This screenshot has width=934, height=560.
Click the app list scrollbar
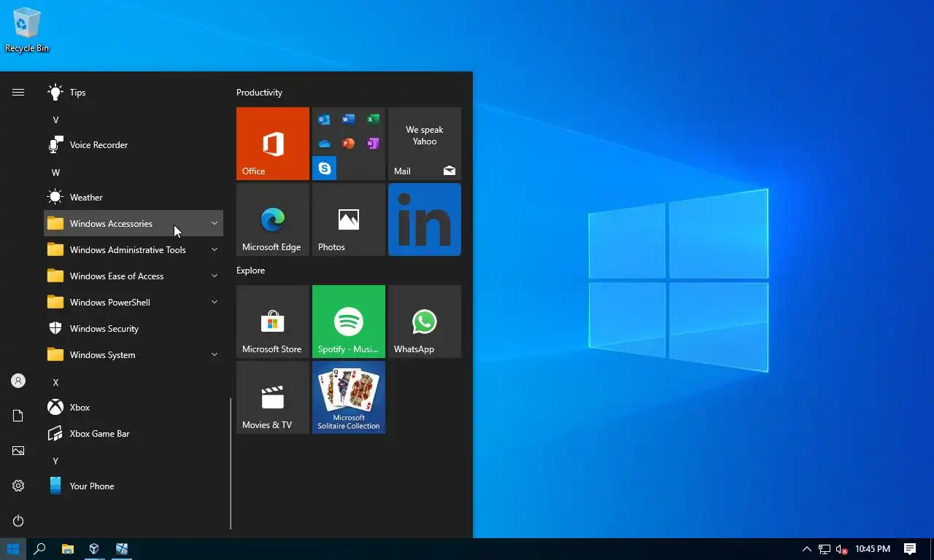click(x=231, y=463)
